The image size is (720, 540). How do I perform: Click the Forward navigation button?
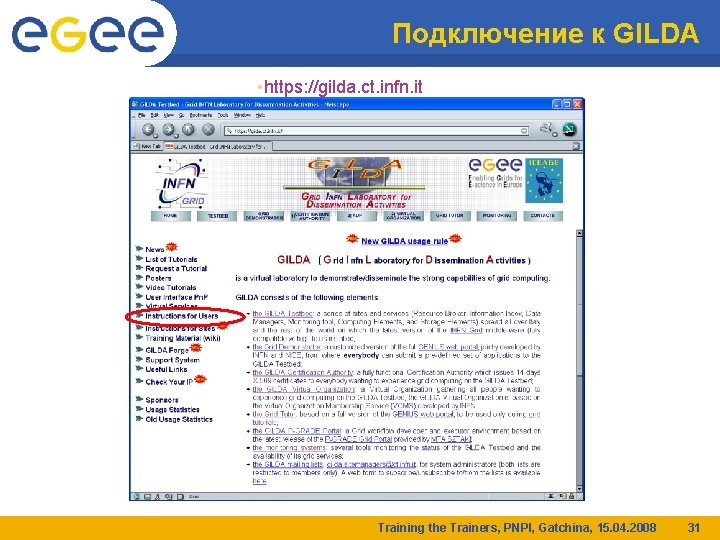(x=168, y=130)
